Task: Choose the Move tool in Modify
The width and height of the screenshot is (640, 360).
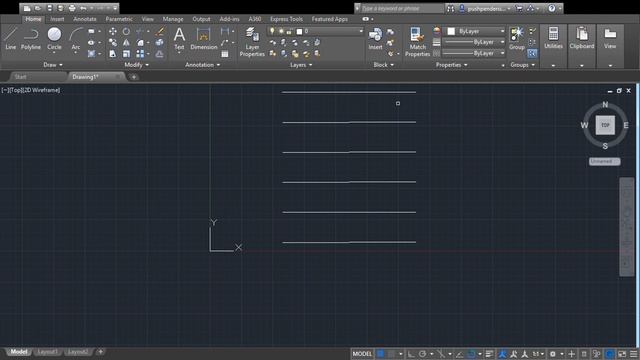Action: pos(113,31)
